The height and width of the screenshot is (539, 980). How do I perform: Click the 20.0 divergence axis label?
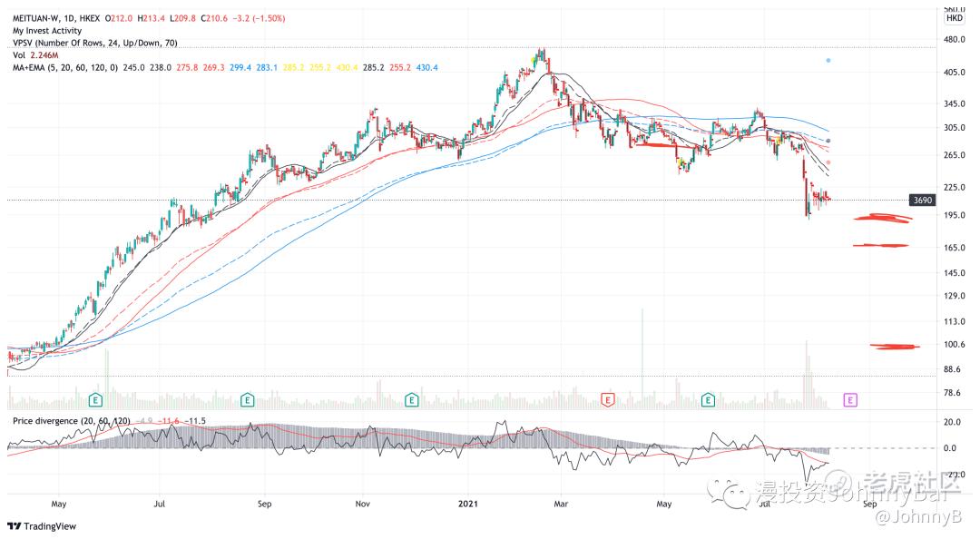tap(952, 422)
